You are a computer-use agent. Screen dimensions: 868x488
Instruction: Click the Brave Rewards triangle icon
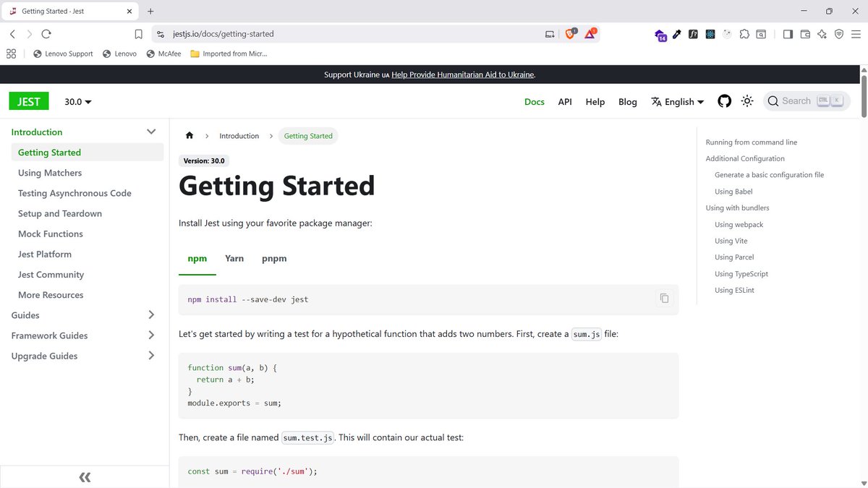(x=590, y=33)
